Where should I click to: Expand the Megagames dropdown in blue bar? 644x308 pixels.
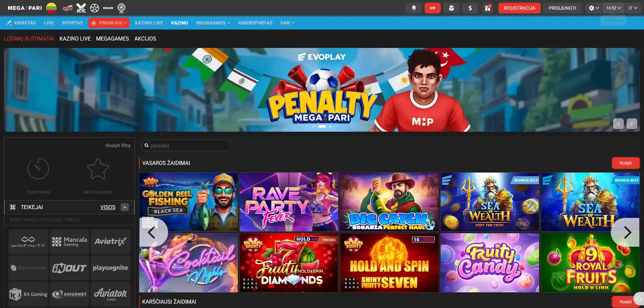213,23
